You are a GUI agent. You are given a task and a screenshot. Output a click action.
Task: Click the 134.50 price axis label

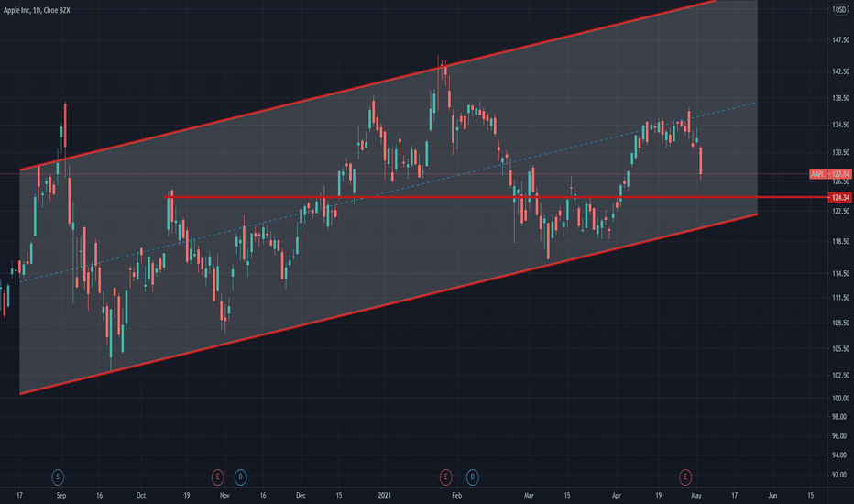click(x=840, y=125)
